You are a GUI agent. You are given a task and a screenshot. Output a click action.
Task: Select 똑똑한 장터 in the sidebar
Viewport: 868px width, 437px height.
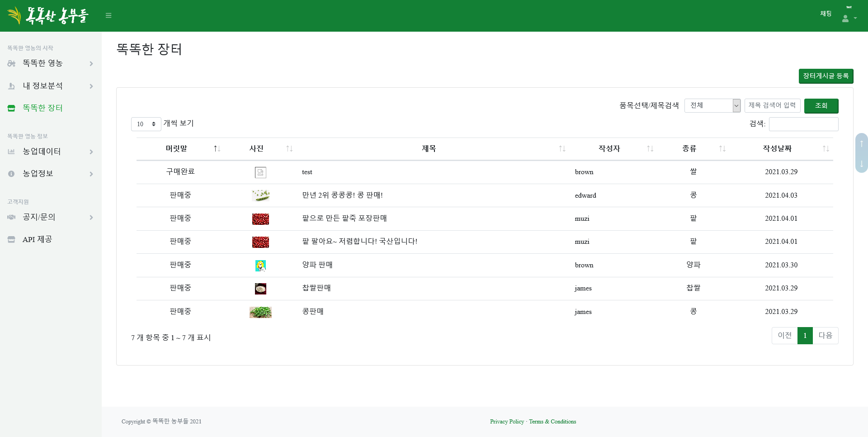pyautogui.click(x=43, y=108)
